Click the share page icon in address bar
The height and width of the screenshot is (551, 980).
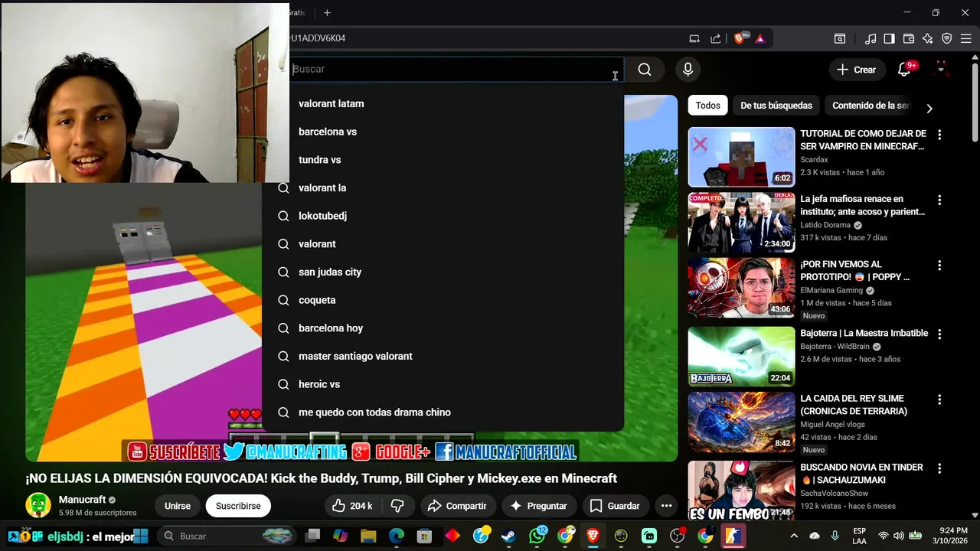point(716,38)
